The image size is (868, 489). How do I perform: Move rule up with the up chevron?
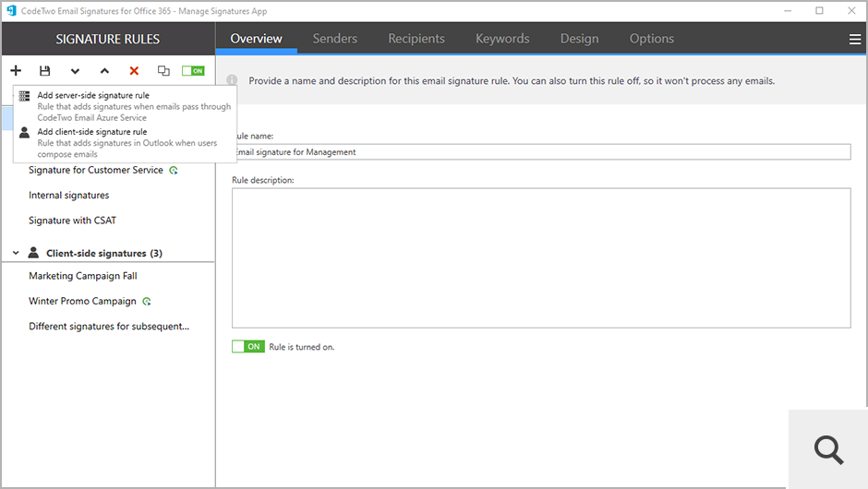pos(104,71)
